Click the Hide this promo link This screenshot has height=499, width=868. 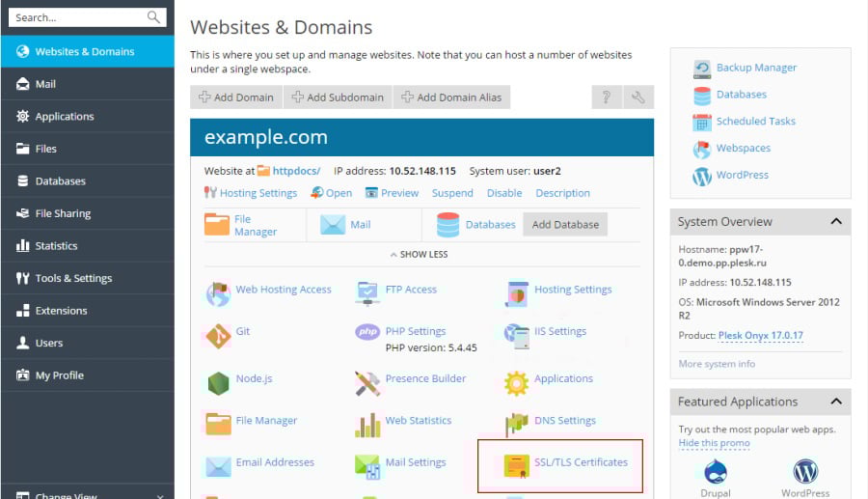714,443
